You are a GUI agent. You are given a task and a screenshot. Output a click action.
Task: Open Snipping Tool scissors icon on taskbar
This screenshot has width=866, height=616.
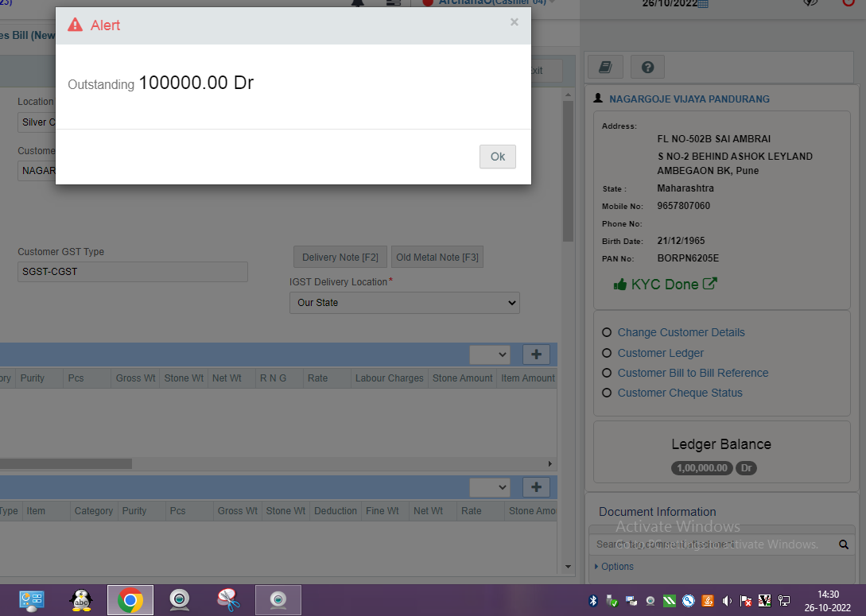(228, 600)
